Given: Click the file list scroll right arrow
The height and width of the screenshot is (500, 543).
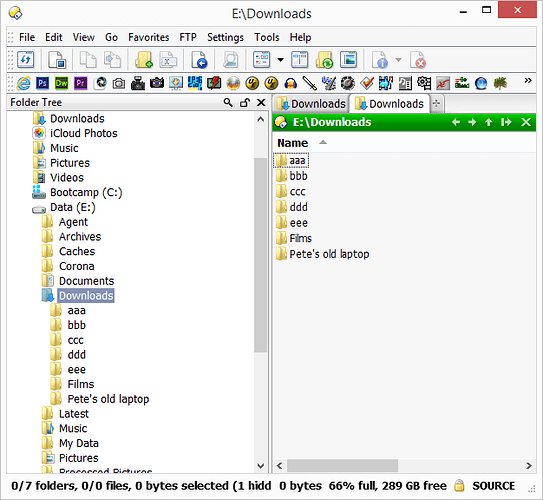Looking at the screenshot, I should (x=528, y=466).
